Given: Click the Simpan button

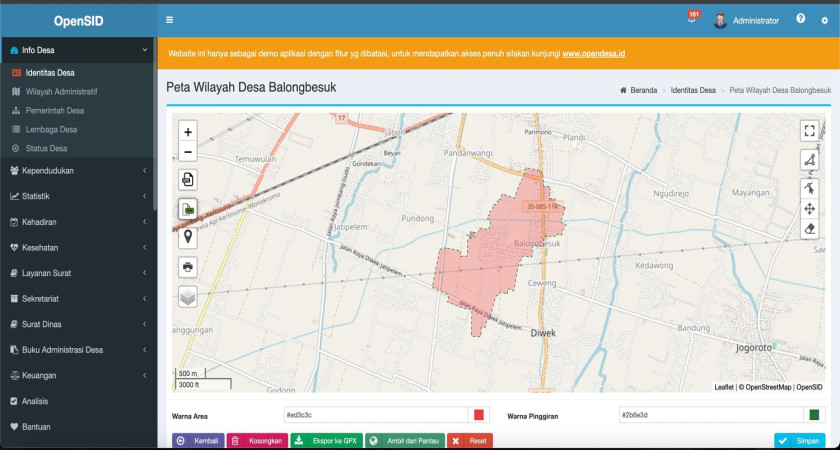Looking at the screenshot, I should point(800,440).
